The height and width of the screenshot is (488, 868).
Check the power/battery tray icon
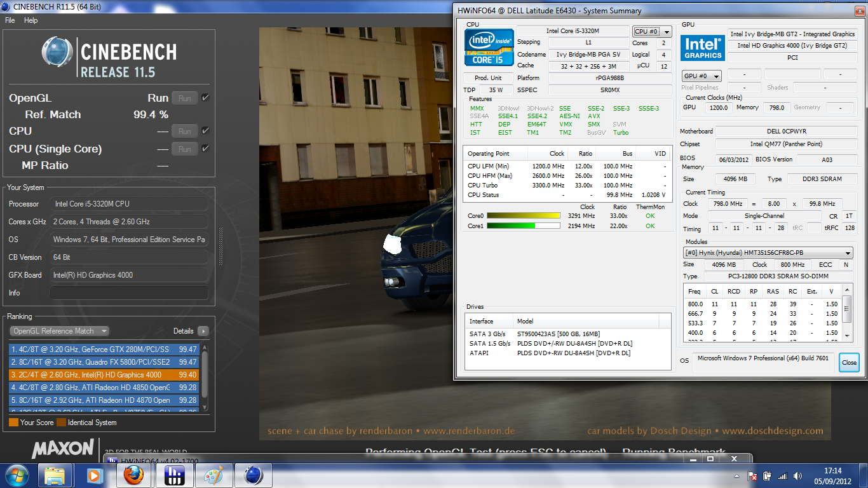(768, 476)
